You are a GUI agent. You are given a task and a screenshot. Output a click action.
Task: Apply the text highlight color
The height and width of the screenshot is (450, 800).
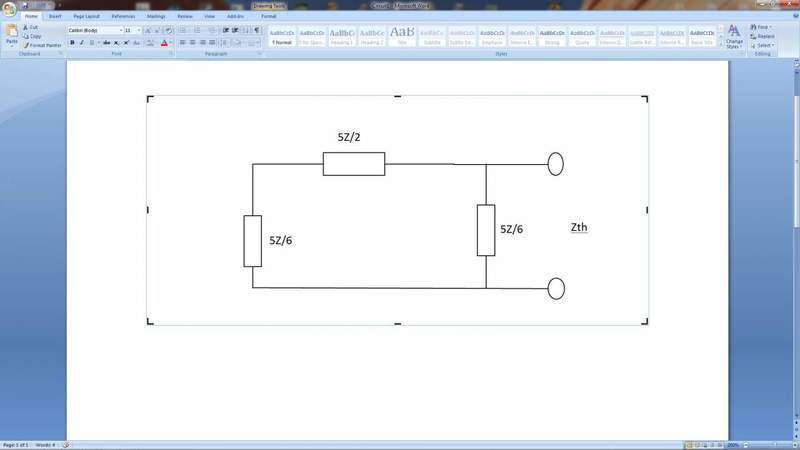point(150,43)
